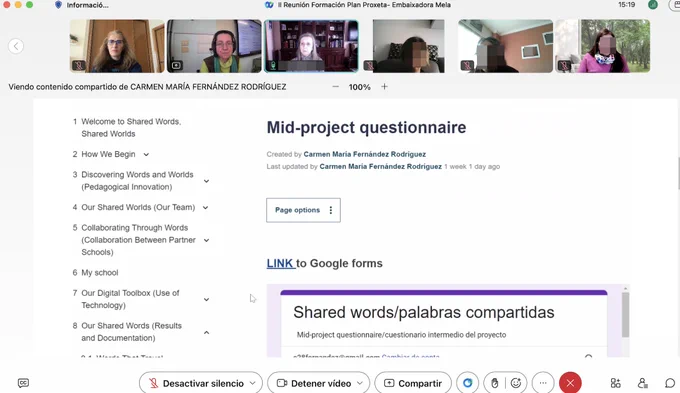Open more options ellipsis button
680x393 pixels.
click(543, 383)
